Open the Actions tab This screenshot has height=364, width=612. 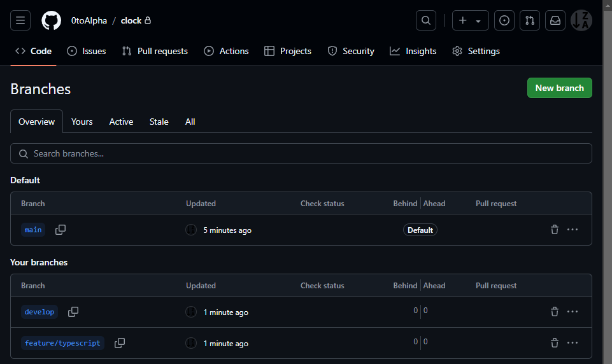(226, 51)
